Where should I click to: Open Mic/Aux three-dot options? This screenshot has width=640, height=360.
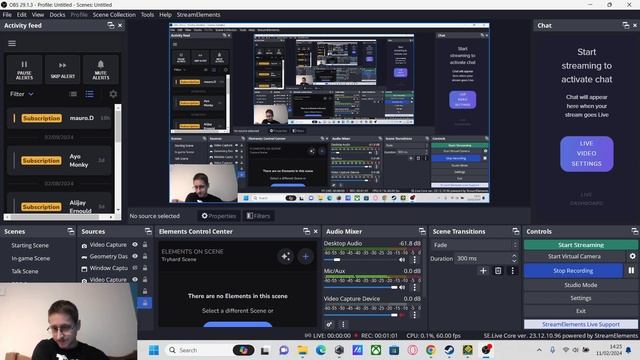pyautogui.click(x=415, y=287)
